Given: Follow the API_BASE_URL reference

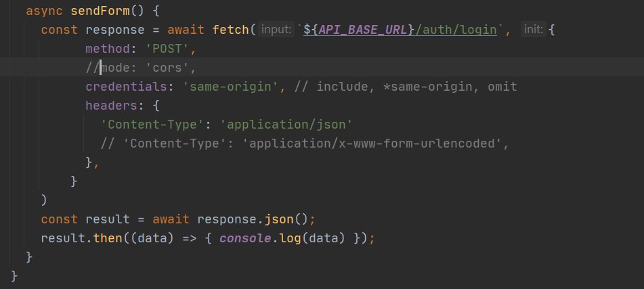Looking at the screenshot, I should [x=363, y=30].
